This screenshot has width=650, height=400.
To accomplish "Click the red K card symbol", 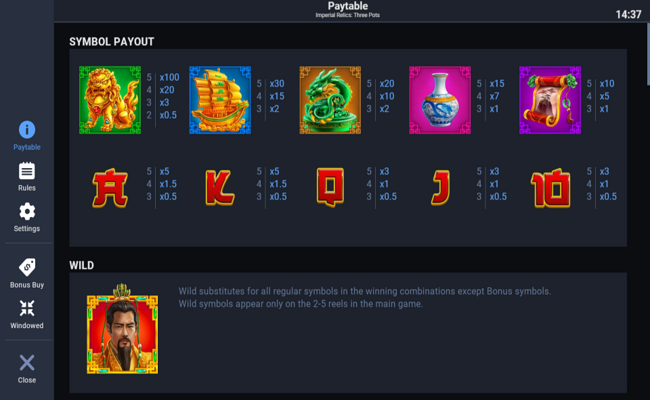I will point(220,188).
